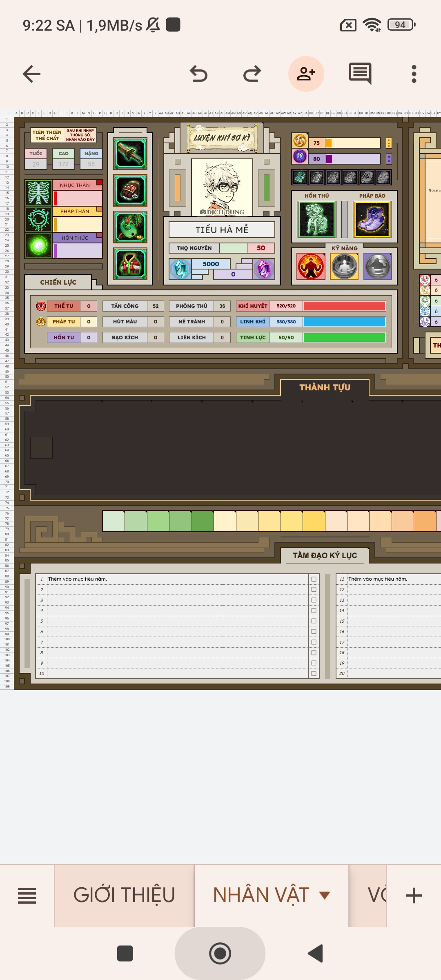Screen dimensions: 441x980
Task: Undo the last action
Action: tap(199, 74)
